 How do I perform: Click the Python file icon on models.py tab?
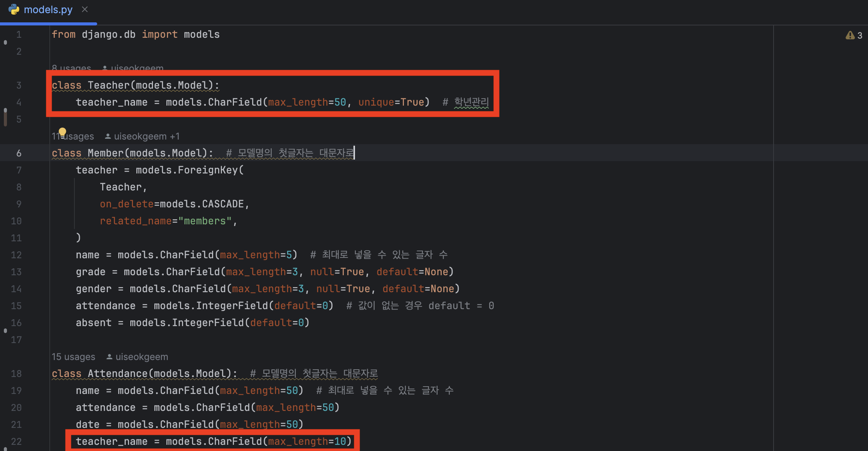pos(14,10)
